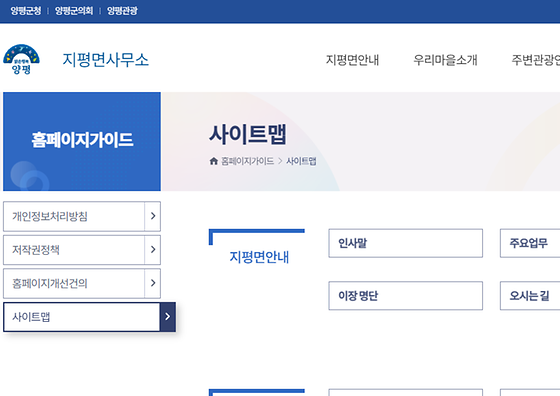
Task: Click the 지평면사무소 site title
Action: pos(105,60)
